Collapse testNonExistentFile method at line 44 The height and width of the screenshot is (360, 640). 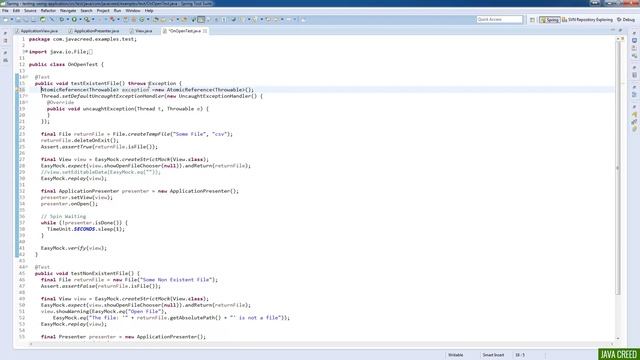point(26,267)
